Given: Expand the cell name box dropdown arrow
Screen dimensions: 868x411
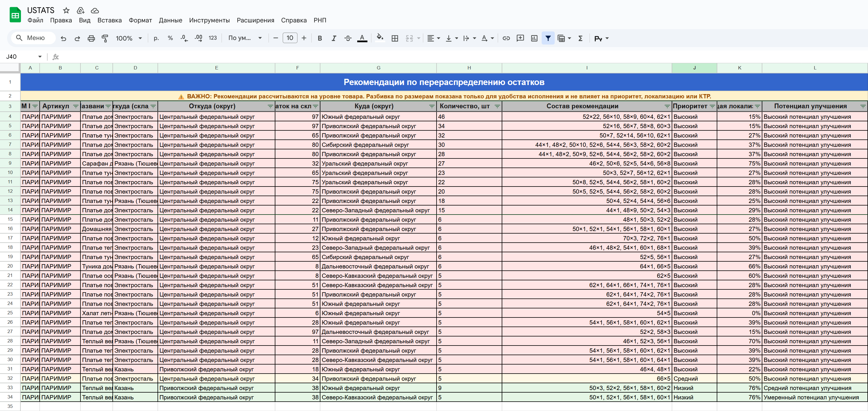Looking at the screenshot, I should pyautogui.click(x=40, y=57).
